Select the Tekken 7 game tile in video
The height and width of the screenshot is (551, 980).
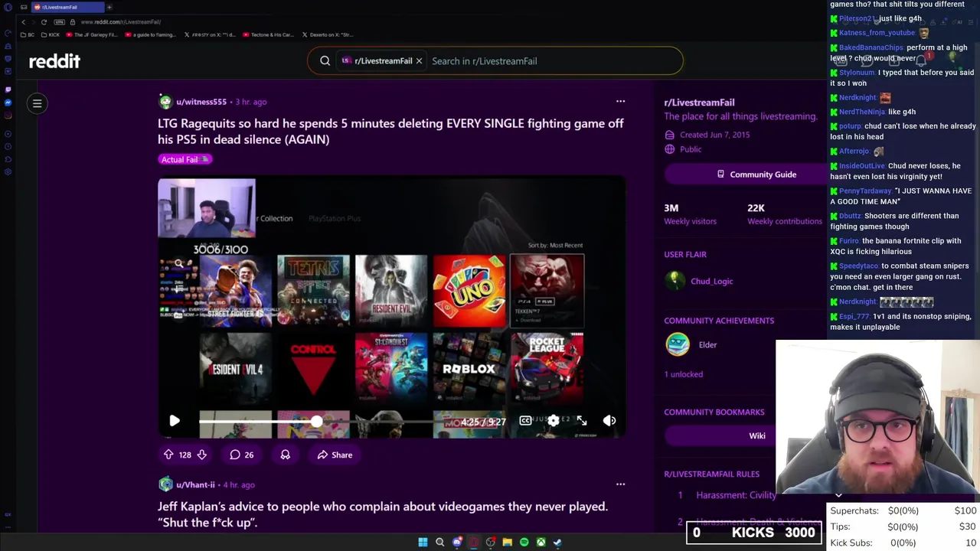tap(547, 291)
